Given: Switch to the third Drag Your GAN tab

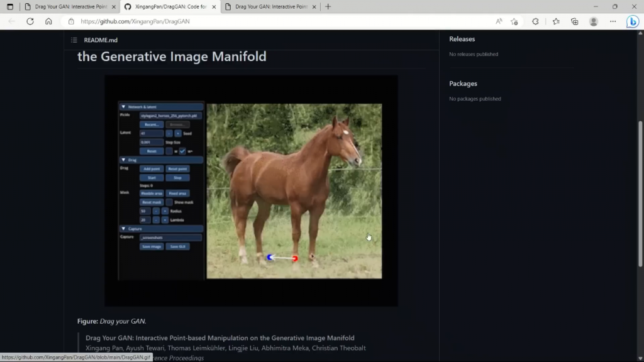Looking at the screenshot, I should 271,6.
